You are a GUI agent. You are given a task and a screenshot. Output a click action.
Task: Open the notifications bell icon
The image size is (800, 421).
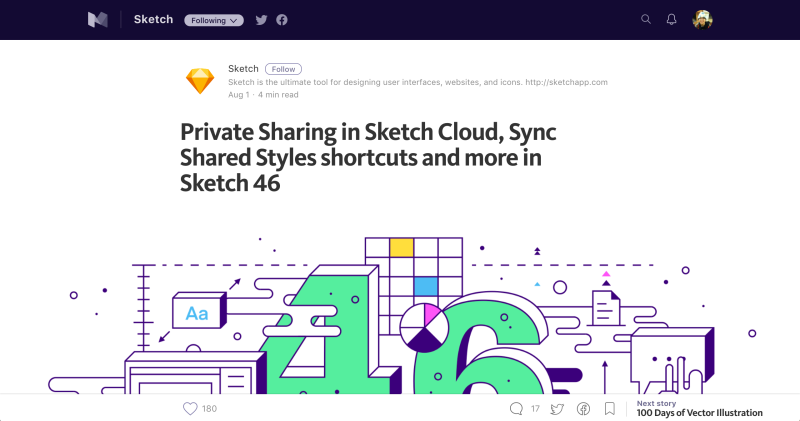pos(671,19)
